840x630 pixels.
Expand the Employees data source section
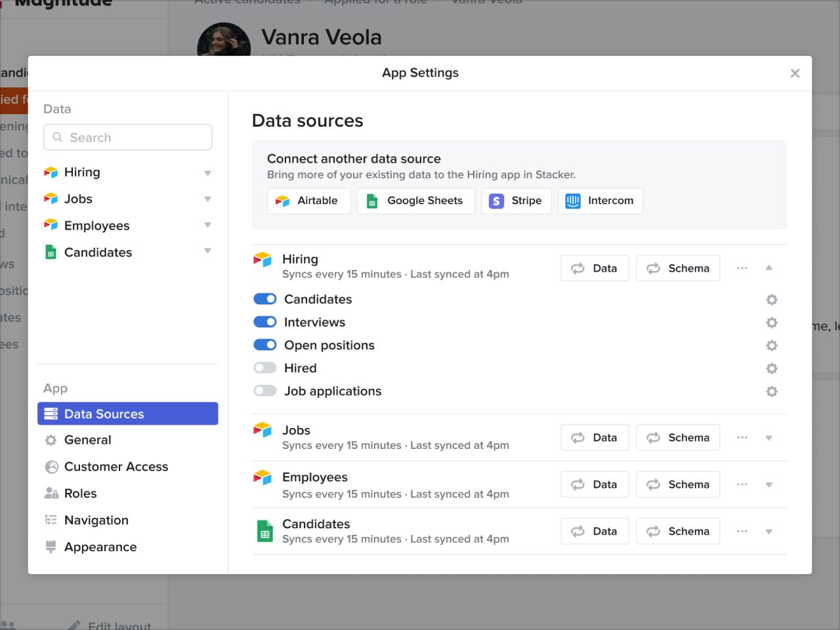point(769,485)
